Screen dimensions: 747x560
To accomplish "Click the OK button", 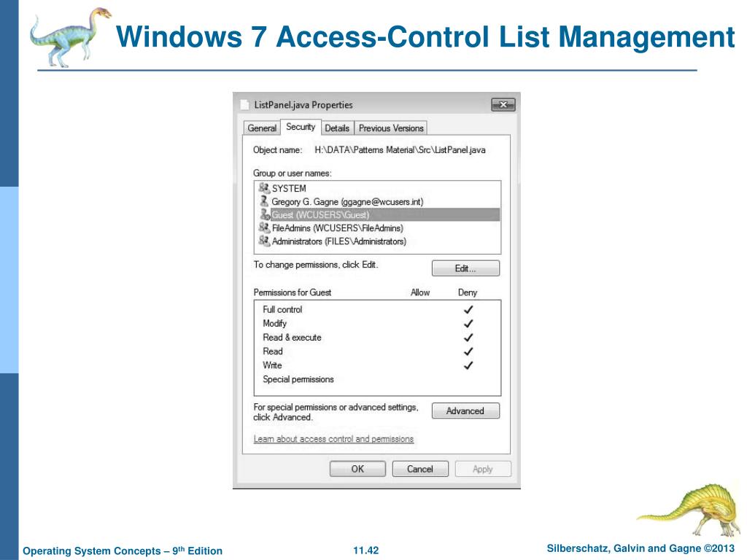I will click(357, 469).
